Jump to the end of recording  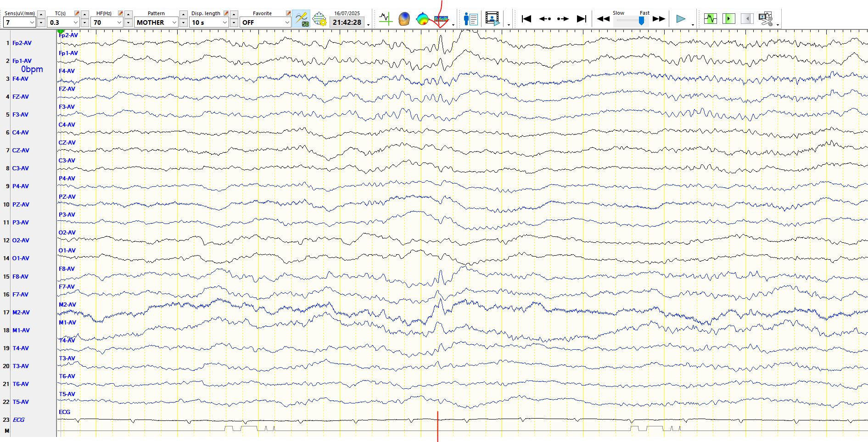click(x=581, y=19)
